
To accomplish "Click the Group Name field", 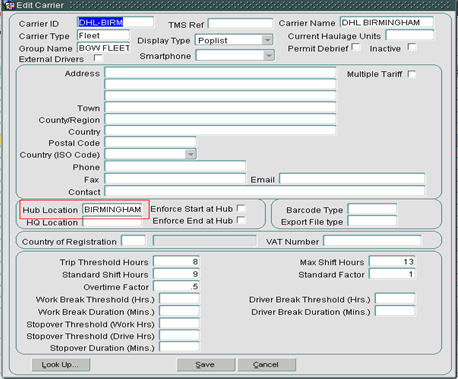I will pos(103,48).
